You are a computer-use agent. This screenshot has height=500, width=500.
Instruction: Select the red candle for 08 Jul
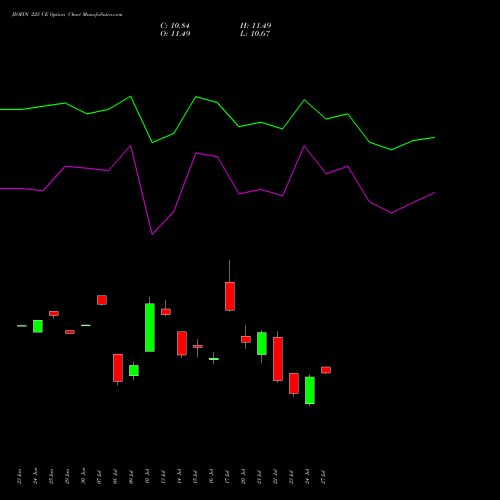coord(118,368)
